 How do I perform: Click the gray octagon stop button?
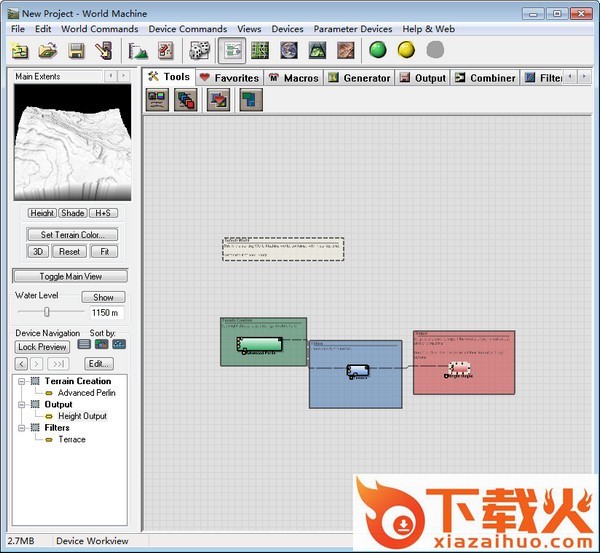point(435,50)
